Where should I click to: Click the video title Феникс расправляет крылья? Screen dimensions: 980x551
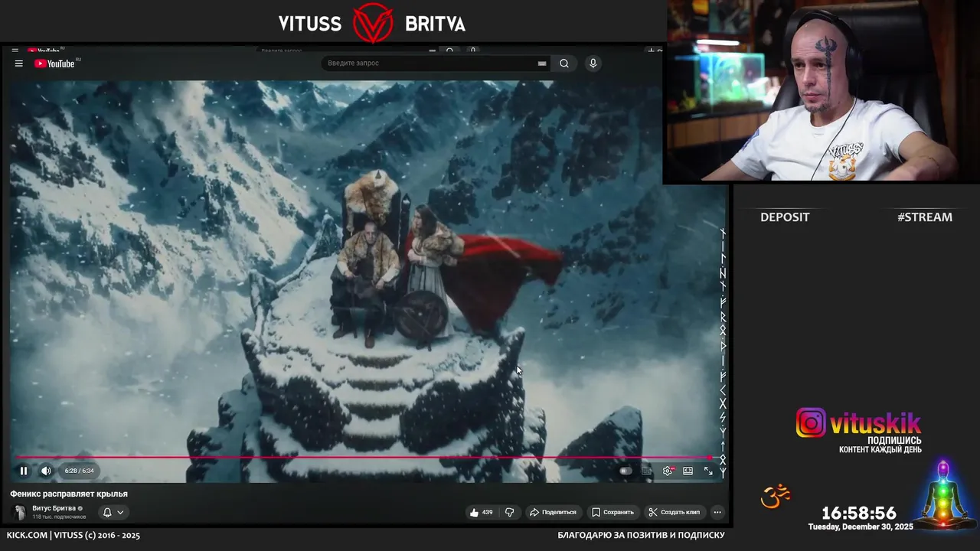coord(69,494)
